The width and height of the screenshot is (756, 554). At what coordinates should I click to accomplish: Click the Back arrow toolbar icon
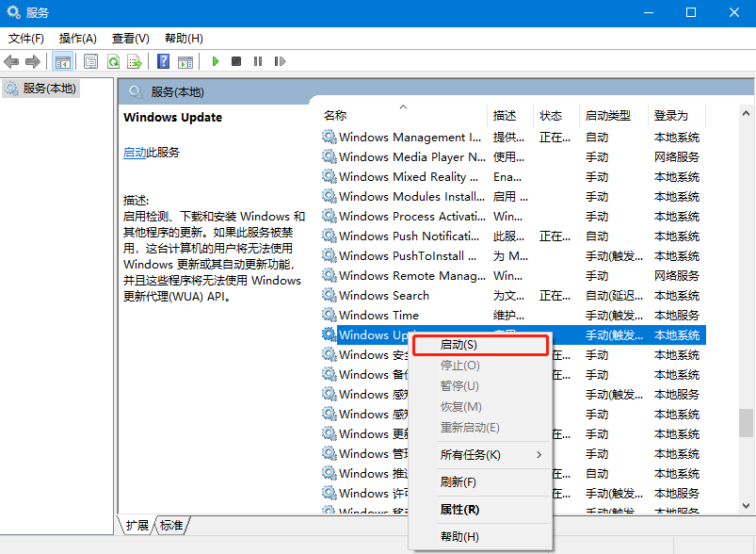pyautogui.click(x=11, y=61)
